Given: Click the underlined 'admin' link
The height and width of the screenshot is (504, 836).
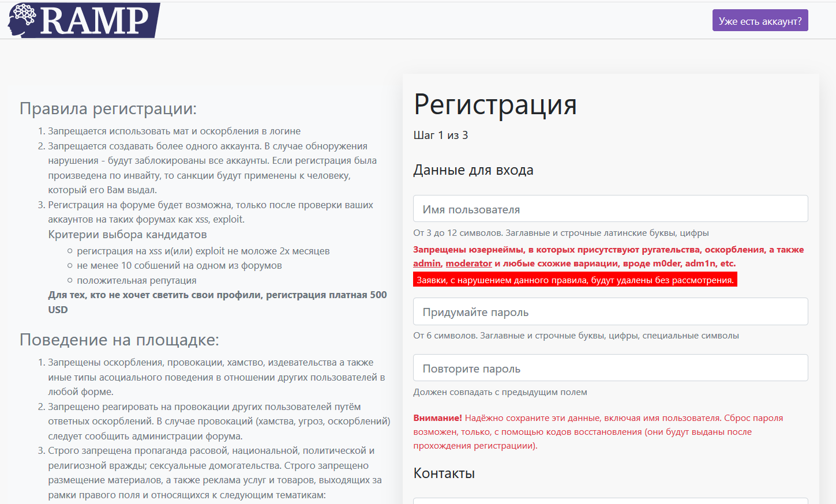Looking at the screenshot, I should pyautogui.click(x=427, y=264).
